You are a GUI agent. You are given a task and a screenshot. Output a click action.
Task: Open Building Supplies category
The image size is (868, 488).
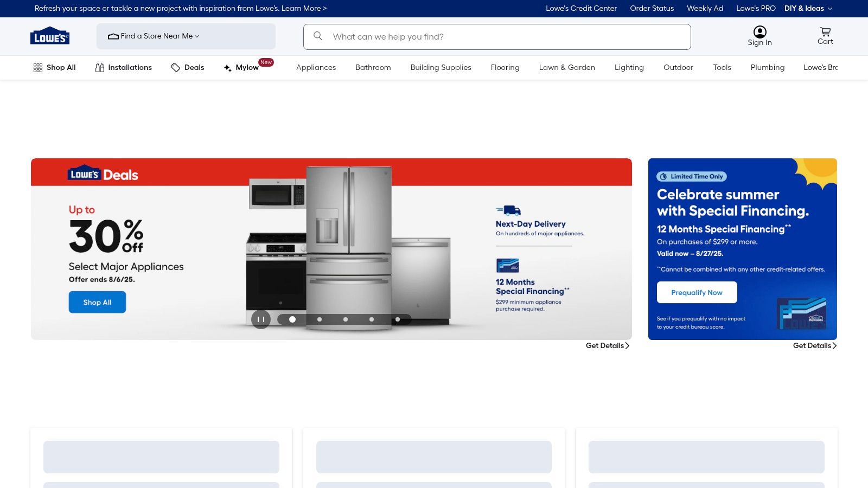click(441, 68)
